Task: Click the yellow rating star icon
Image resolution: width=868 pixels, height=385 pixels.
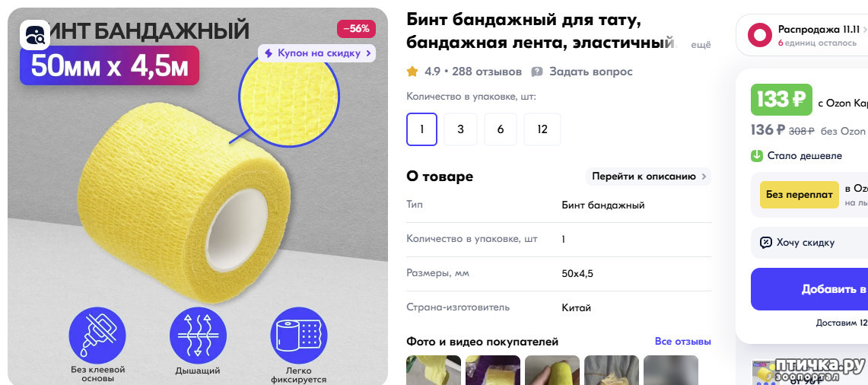Action: coord(412,72)
